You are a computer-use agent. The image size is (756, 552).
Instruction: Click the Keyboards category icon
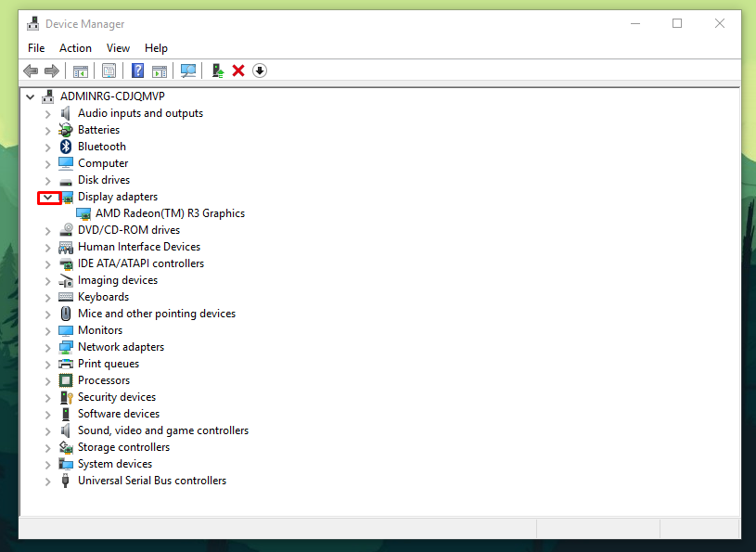(x=66, y=297)
